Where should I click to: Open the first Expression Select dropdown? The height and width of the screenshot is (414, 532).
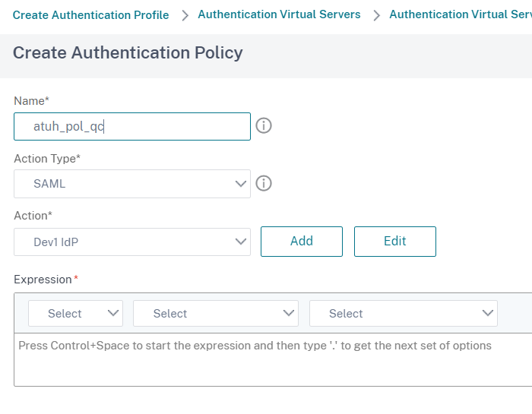(x=75, y=313)
